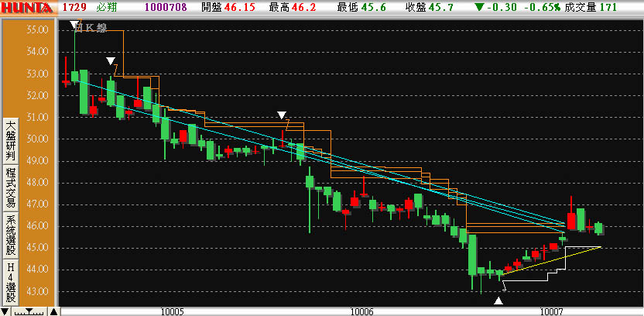Click the 日K線 chart label

point(94,28)
